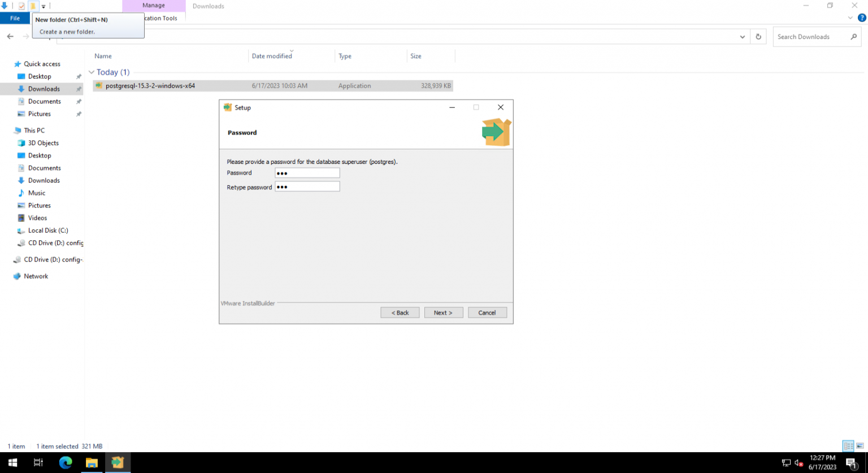Open the Windows Start menu
Image resolution: width=868 pixels, height=473 pixels.
click(12, 462)
